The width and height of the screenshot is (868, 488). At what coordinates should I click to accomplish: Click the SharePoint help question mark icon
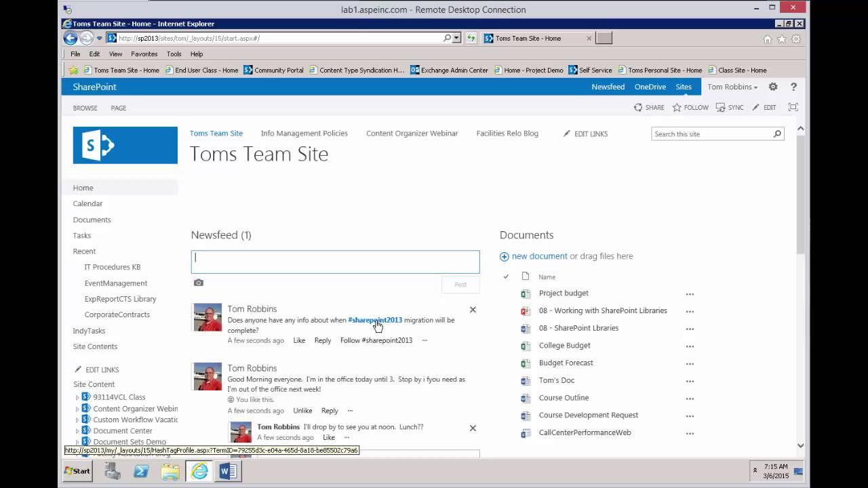coord(793,87)
